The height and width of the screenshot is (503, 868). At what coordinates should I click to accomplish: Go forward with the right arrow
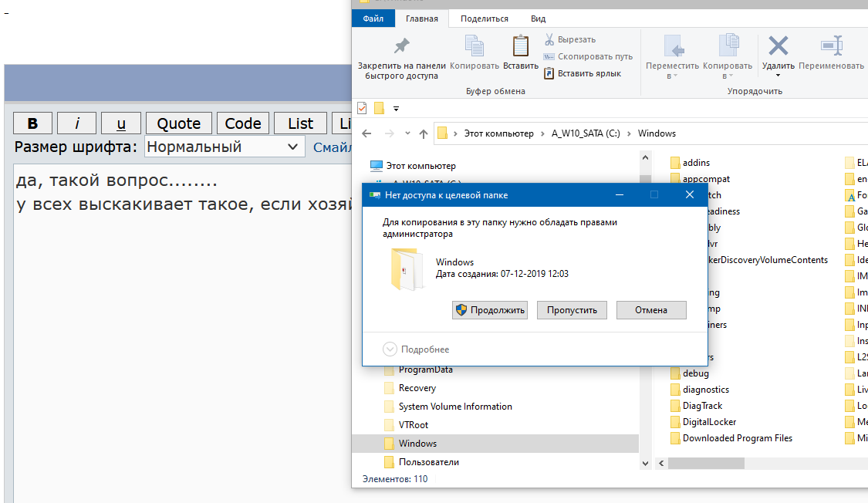tap(389, 133)
